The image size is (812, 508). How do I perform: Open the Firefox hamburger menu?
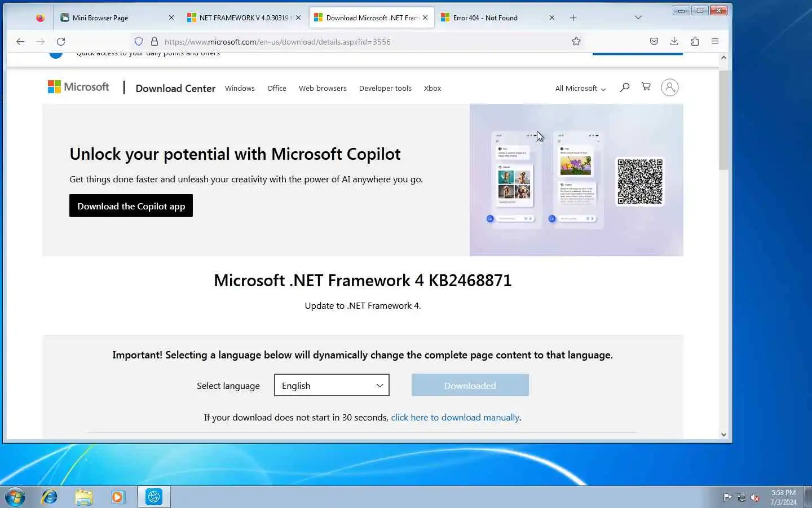tap(715, 41)
